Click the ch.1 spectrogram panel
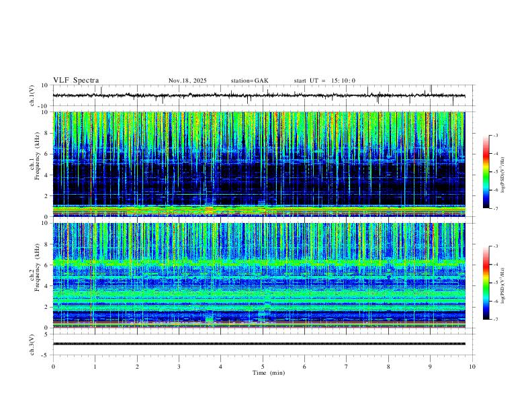 (259, 164)
